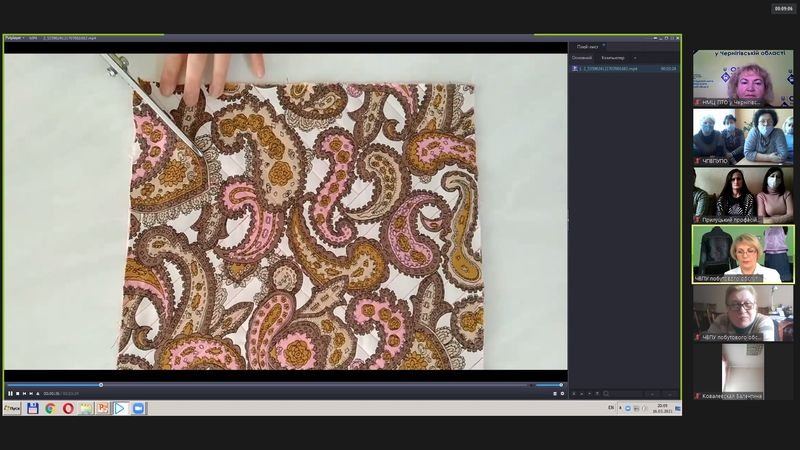This screenshot has height=450, width=800.
Task: Click the EN language indicator in the tray
Action: point(611,408)
